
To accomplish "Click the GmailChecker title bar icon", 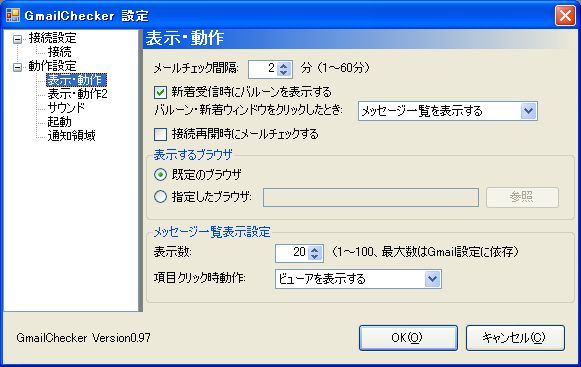I will point(13,15).
